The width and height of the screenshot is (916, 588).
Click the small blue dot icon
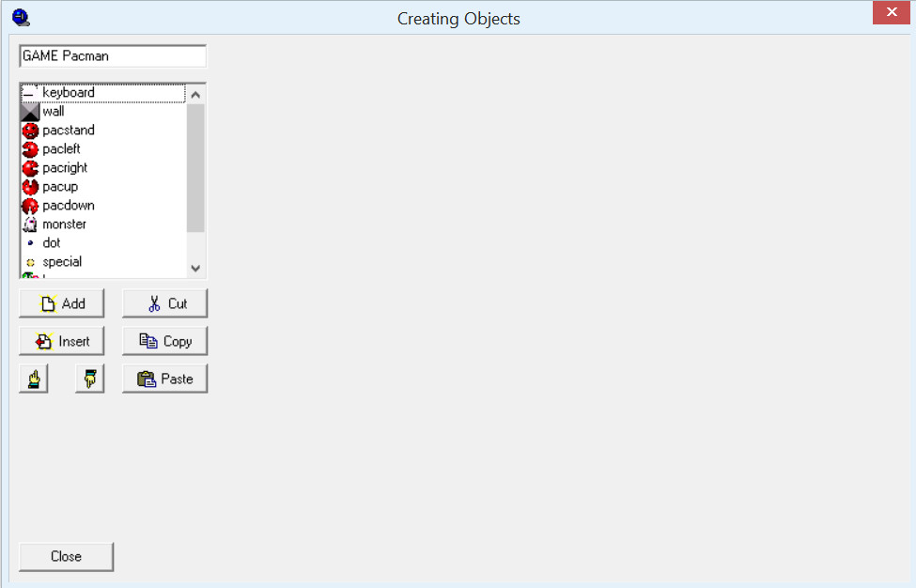coord(30,243)
